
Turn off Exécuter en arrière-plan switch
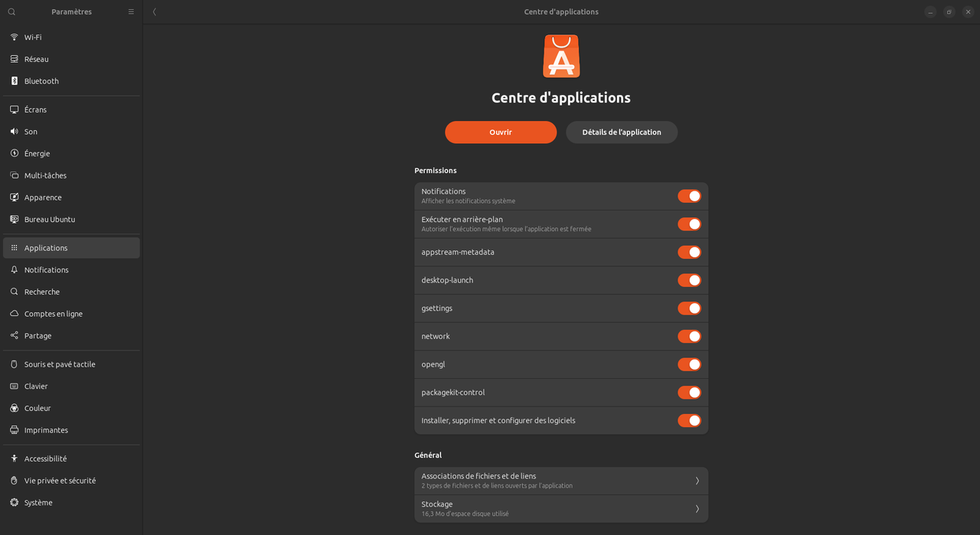689,224
